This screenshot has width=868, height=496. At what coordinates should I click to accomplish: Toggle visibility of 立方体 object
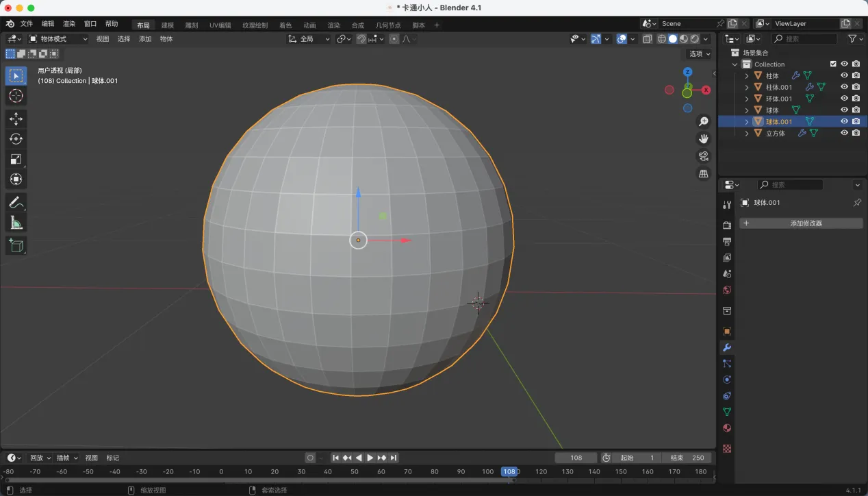844,133
